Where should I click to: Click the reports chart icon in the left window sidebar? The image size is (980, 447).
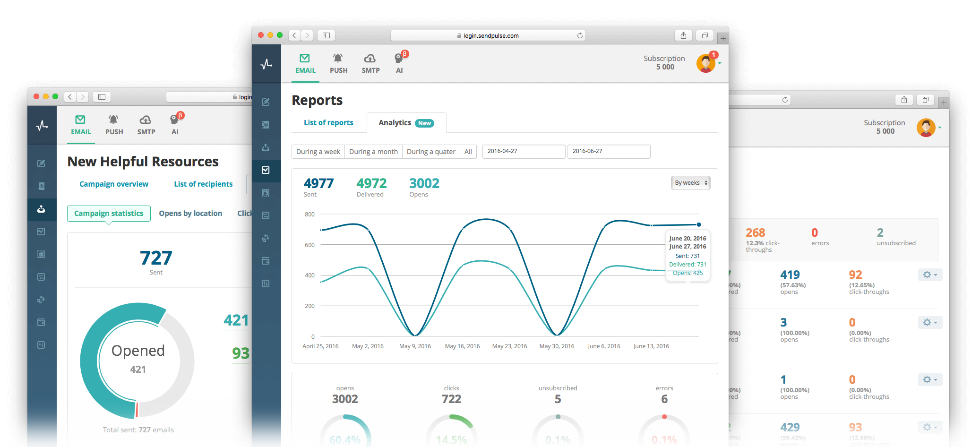[41, 232]
